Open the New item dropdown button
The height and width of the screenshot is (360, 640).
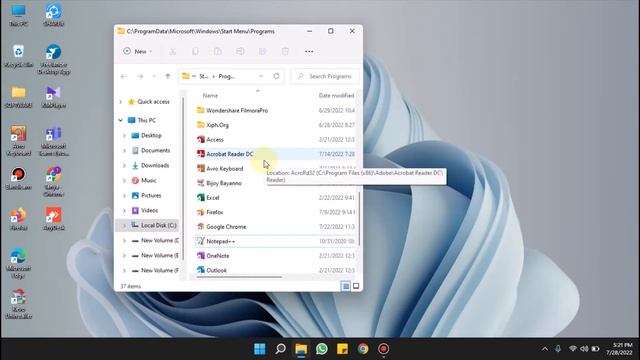(x=138, y=51)
